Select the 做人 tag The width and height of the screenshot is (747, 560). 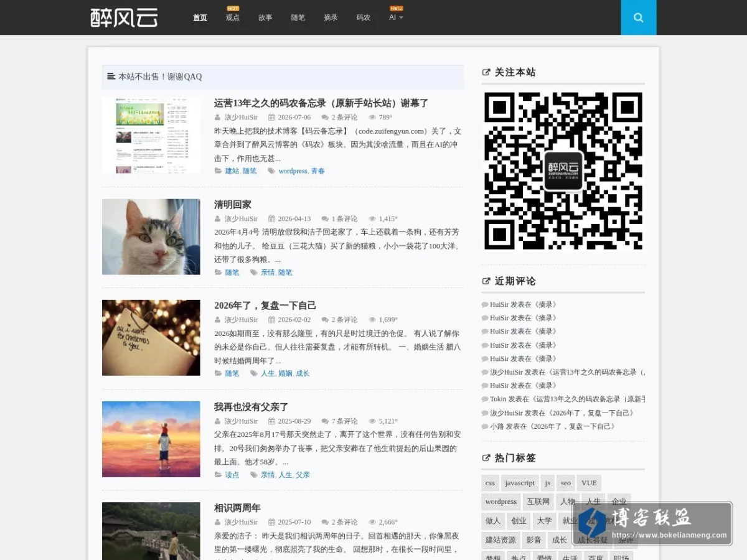tap(493, 521)
